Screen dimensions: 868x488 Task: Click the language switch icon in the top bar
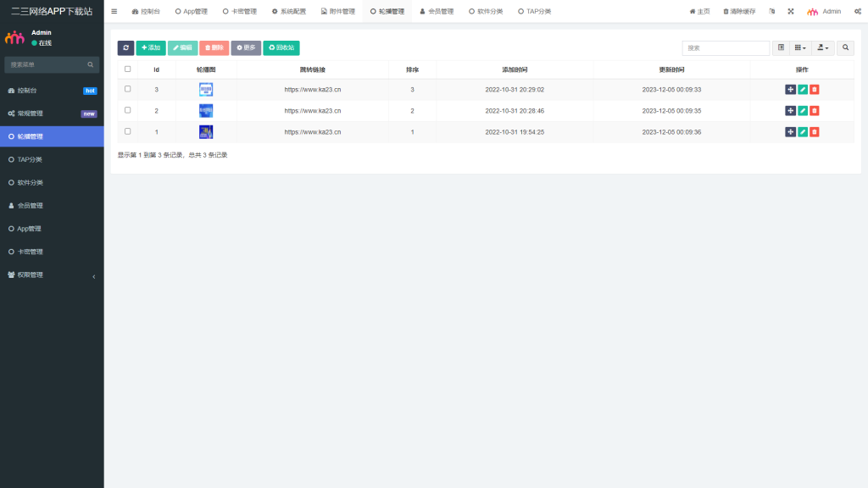[x=771, y=12]
